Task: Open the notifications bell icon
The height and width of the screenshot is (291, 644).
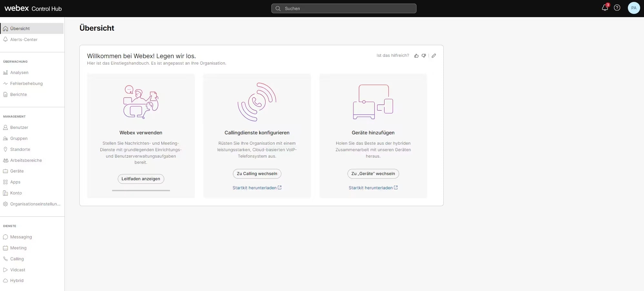Action: click(605, 8)
